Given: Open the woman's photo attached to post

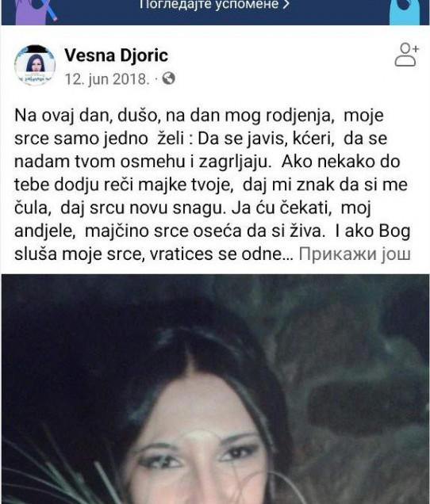Looking at the screenshot, I should click(x=215, y=389).
